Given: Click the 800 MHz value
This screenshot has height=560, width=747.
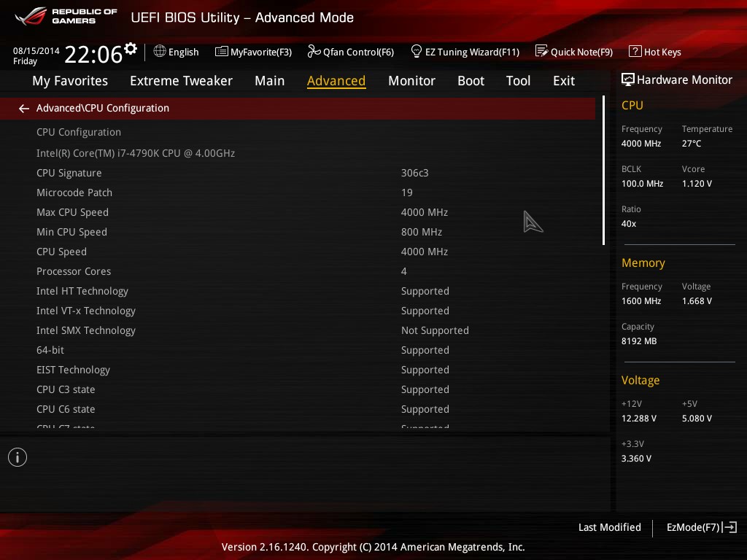Looking at the screenshot, I should pyautogui.click(x=422, y=232).
